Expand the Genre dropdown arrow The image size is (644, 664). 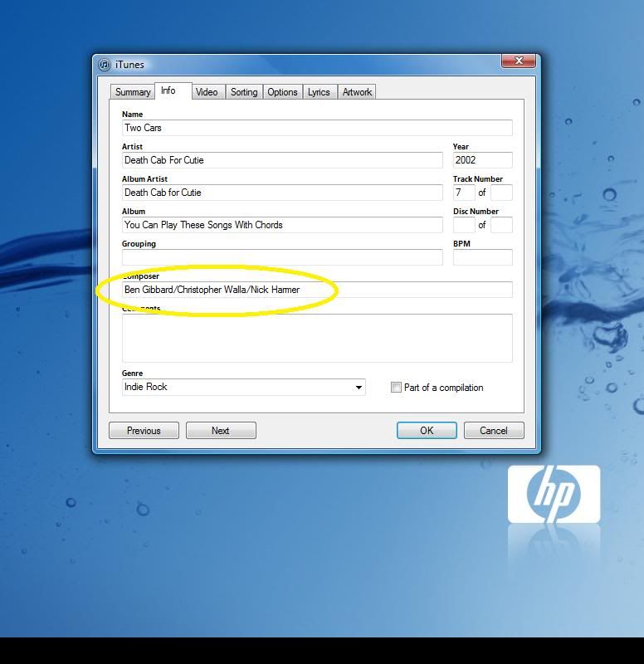tap(359, 388)
